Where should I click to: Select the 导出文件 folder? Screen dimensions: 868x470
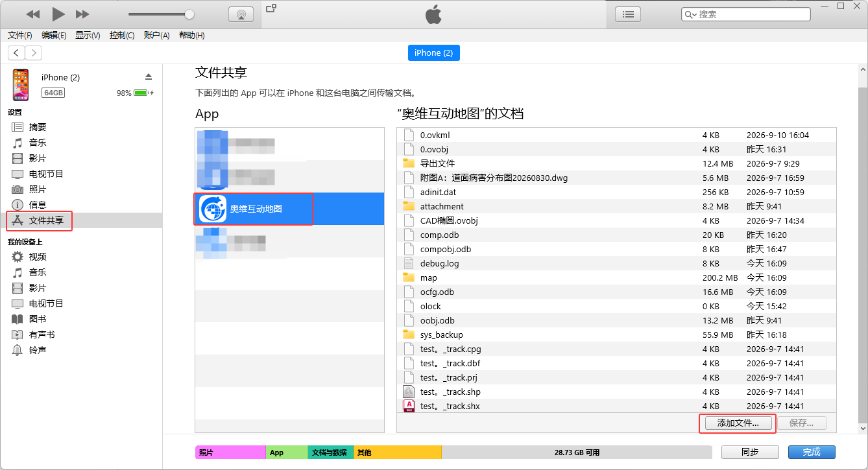(x=616, y=163)
